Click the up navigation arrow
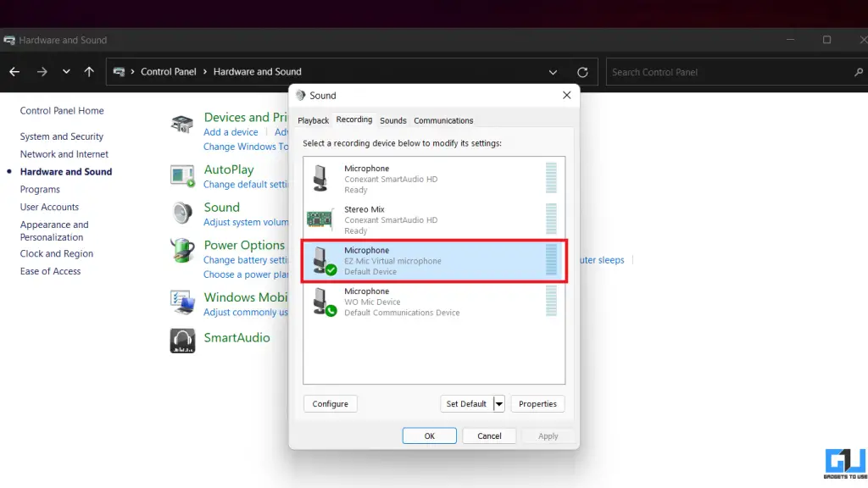The image size is (868, 488). point(88,72)
